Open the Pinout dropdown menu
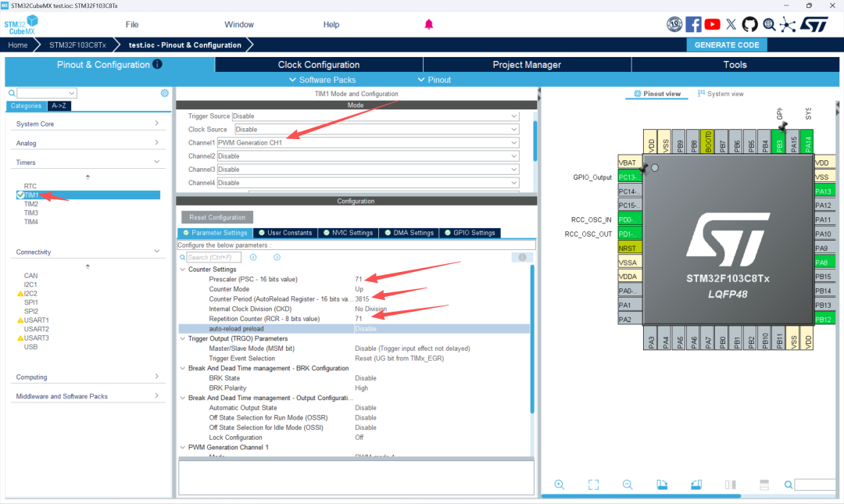Viewport: 844px width, 504px height. 434,80
